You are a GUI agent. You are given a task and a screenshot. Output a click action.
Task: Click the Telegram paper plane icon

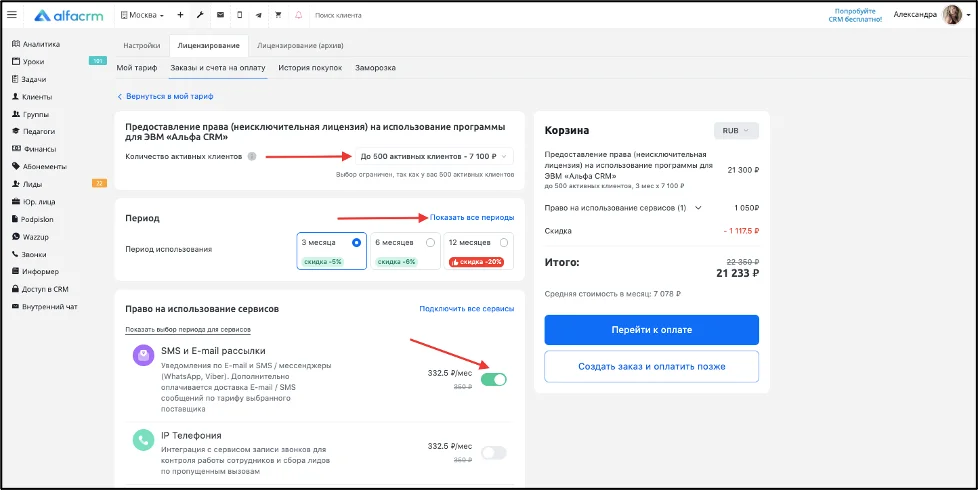(258, 15)
